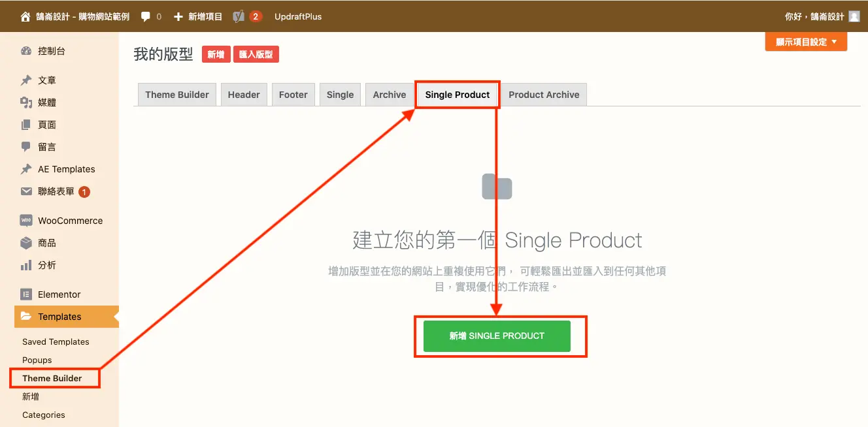Viewport: 868px width, 427px height.
Task: Click the Yoast notification count 2
Action: point(256,16)
